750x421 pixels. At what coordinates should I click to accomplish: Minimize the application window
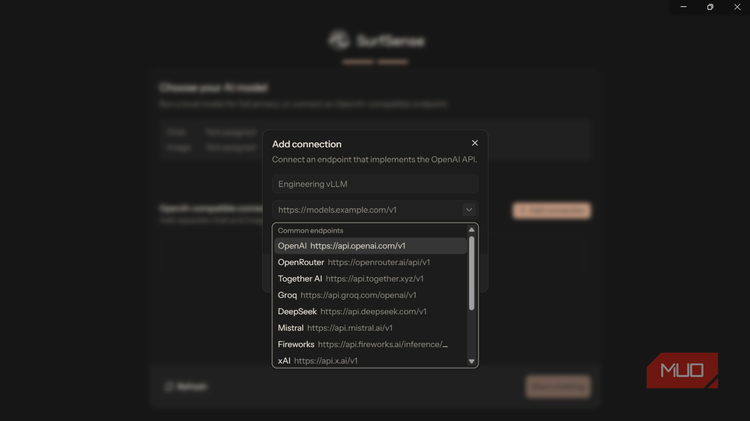(x=684, y=7)
